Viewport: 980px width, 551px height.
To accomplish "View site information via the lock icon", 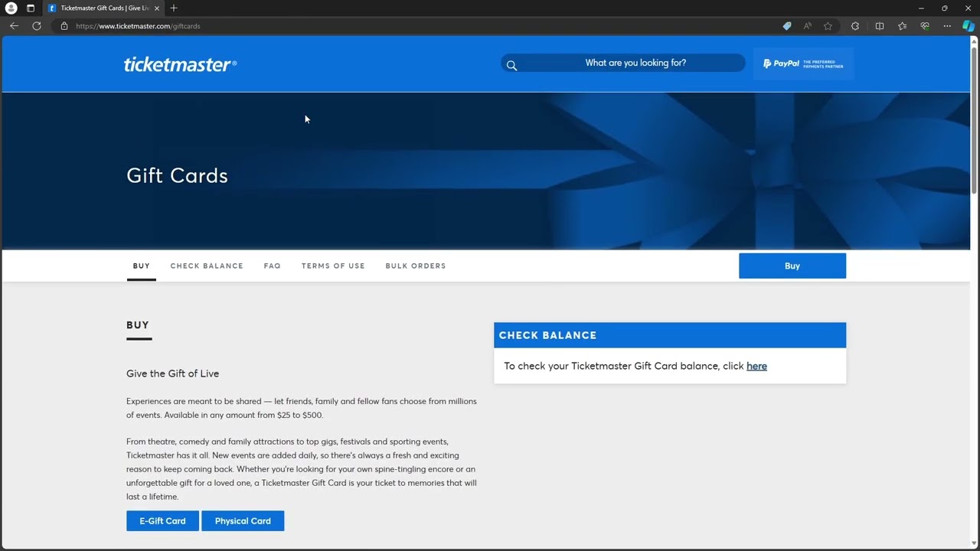I will (x=64, y=26).
